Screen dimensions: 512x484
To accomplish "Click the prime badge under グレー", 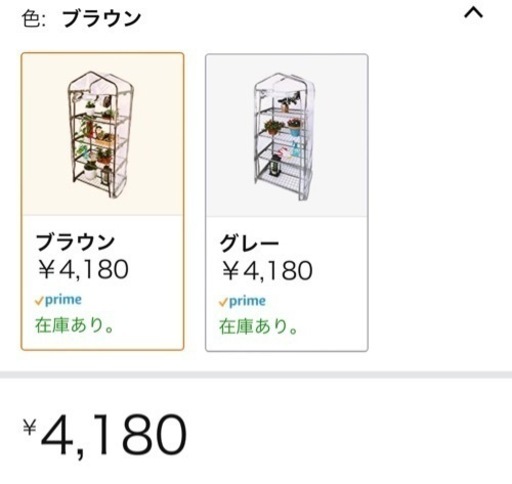I will pyautogui.click(x=242, y=301).
